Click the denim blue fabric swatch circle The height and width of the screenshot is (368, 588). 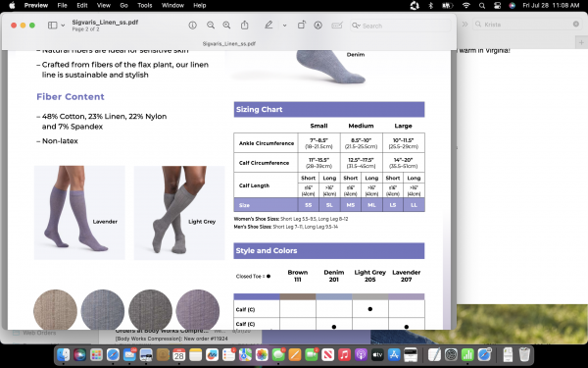pyautogui.click(x=102, y=310)
